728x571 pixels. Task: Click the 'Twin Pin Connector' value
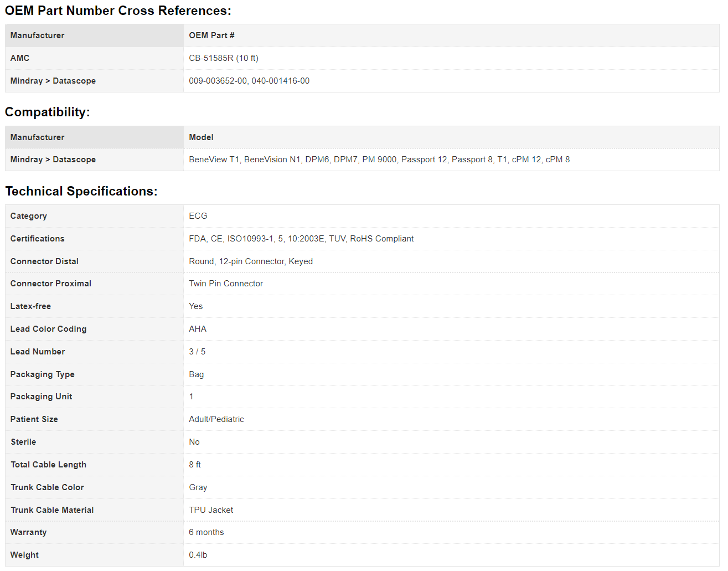pos(226,284)
